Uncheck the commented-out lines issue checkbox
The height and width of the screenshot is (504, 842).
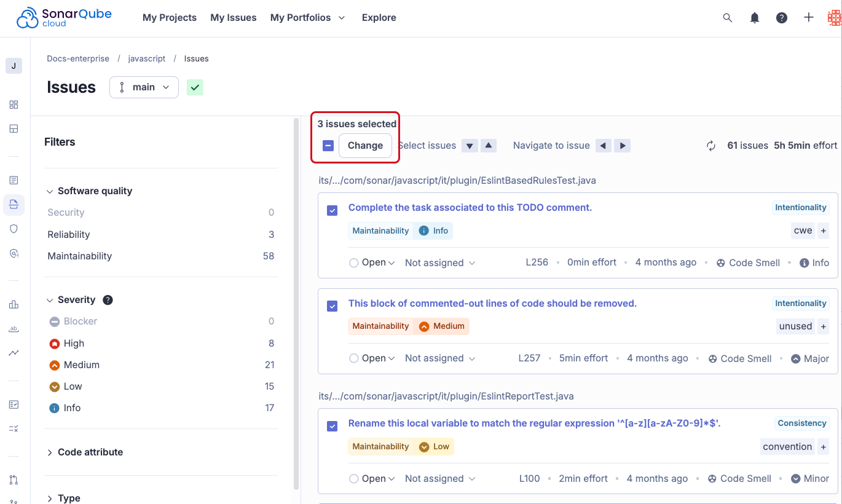coord(332,306)
